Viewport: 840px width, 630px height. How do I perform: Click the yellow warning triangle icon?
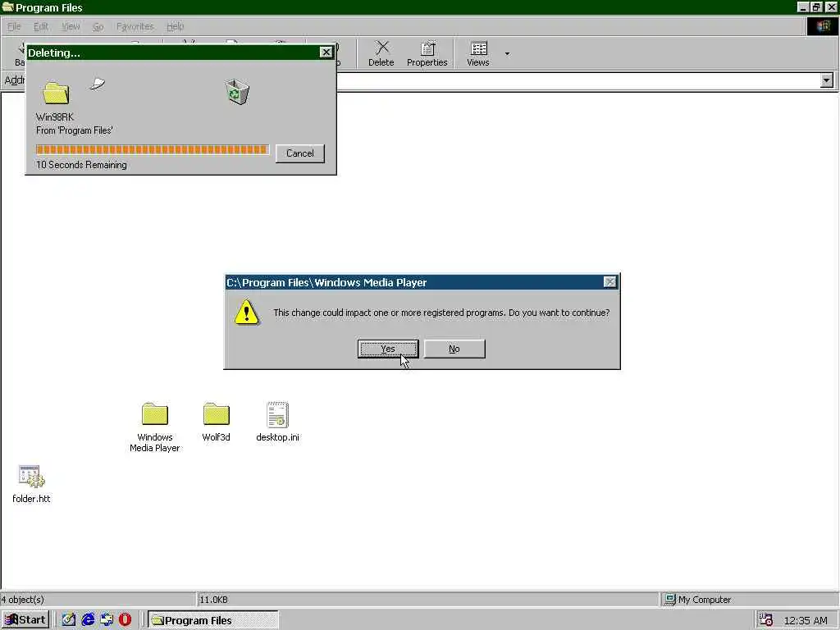[246, 313]
